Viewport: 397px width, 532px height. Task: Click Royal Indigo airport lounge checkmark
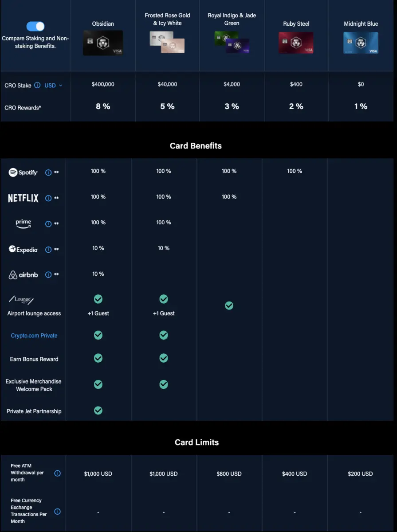tap(229, 305)
